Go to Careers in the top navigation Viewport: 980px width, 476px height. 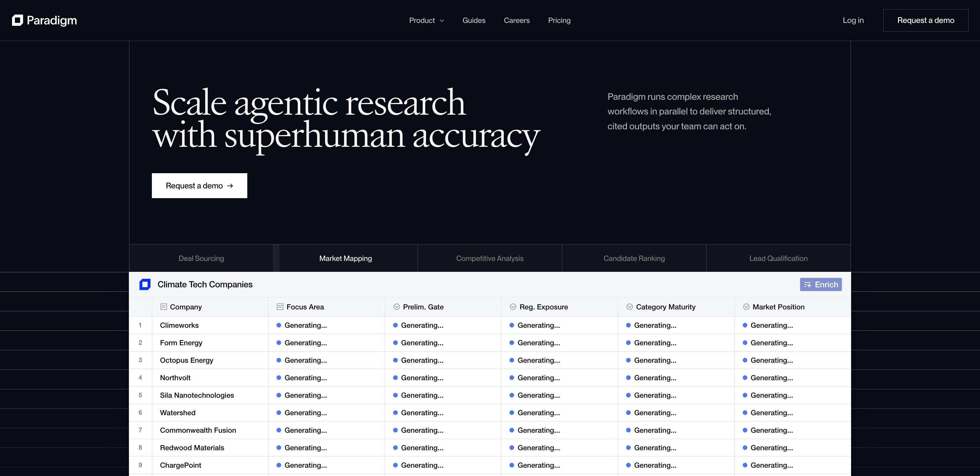click(x=517, y=21)
